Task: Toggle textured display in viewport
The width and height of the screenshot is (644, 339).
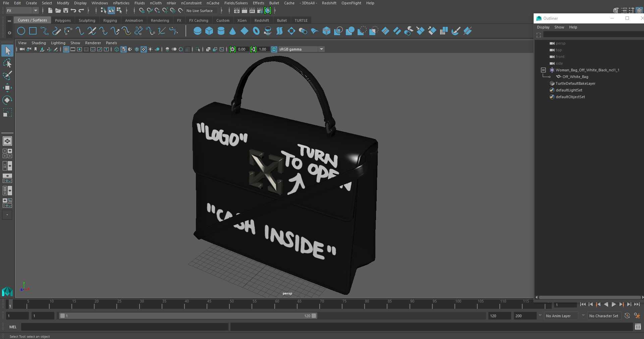Action: coord(144,49)
